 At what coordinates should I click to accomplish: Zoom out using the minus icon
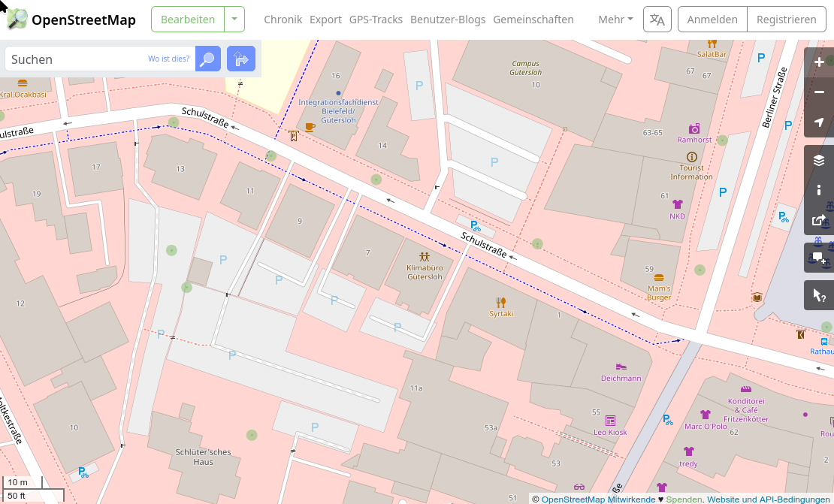click(x=818, y=92)
